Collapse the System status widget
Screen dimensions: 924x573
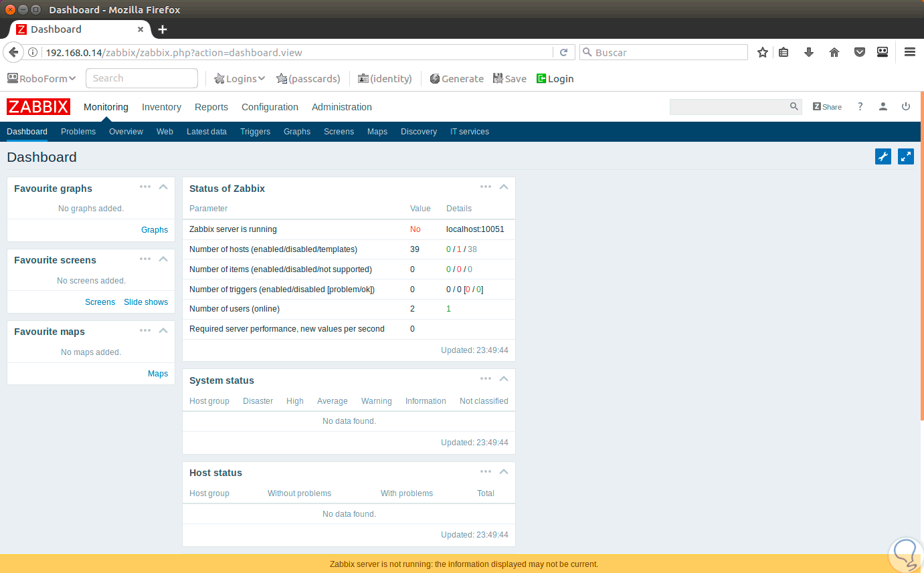[x=504, y=379]
